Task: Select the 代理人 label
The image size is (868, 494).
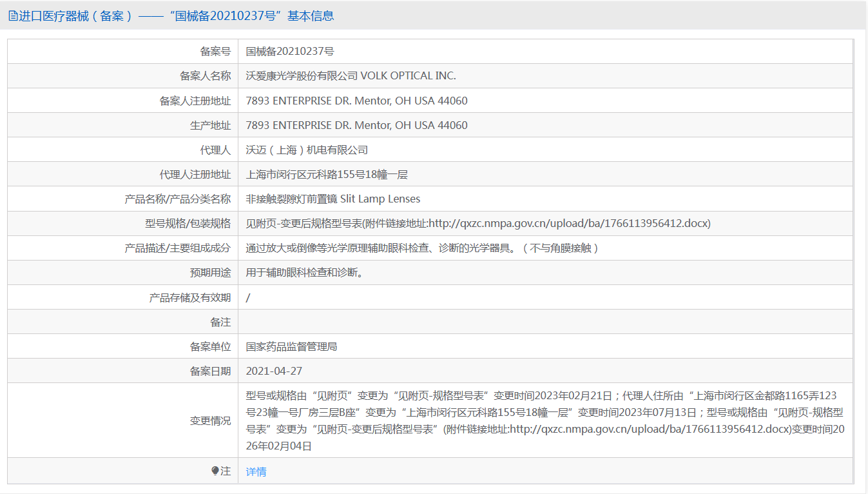Action: tap(215, 150)
